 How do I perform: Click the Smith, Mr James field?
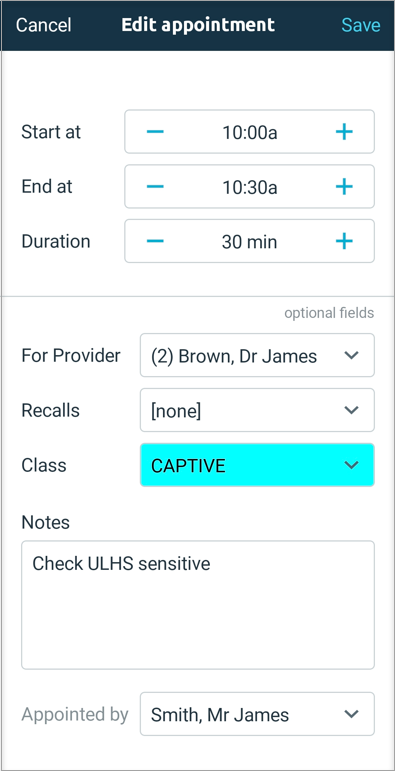point(257,714)
